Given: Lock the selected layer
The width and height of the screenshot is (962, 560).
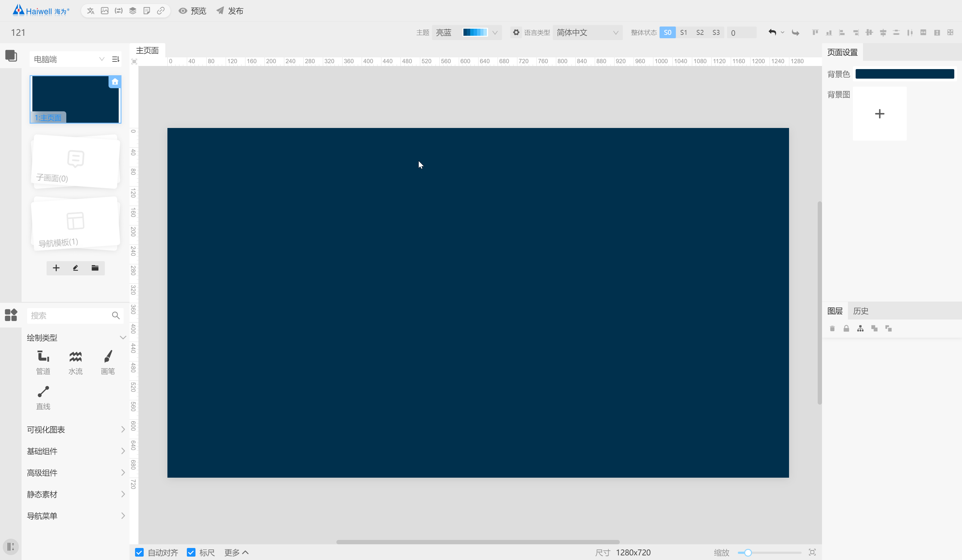Looking at the screenshot, I should pos(846,328).
